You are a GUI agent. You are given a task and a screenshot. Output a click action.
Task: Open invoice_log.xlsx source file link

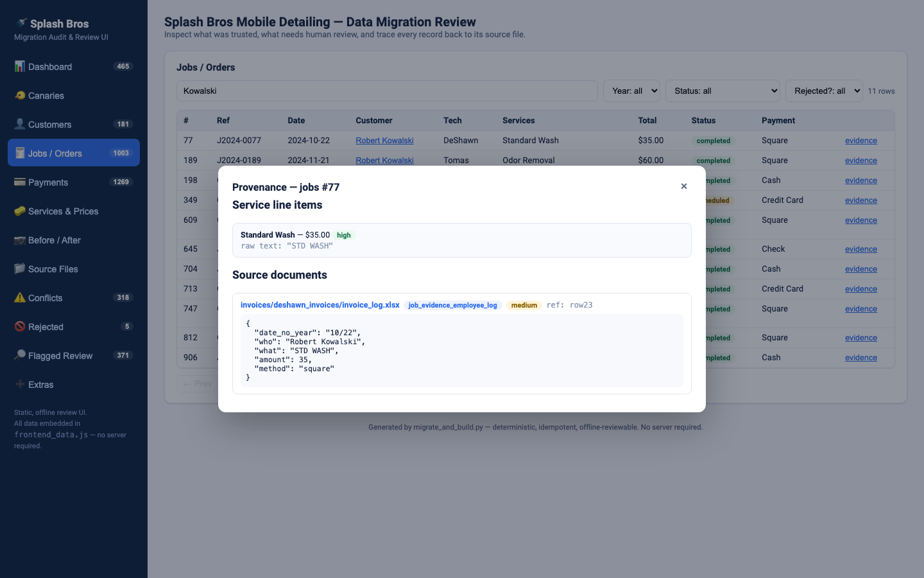click(x=320, y=305)
